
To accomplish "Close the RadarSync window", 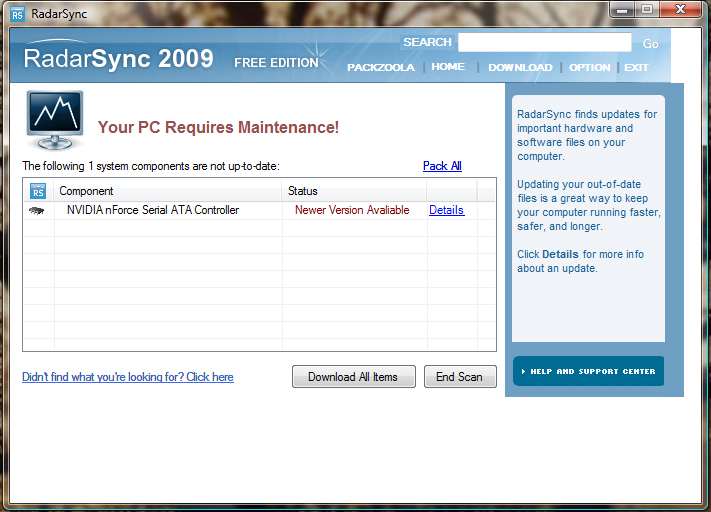I will (680, 10).
